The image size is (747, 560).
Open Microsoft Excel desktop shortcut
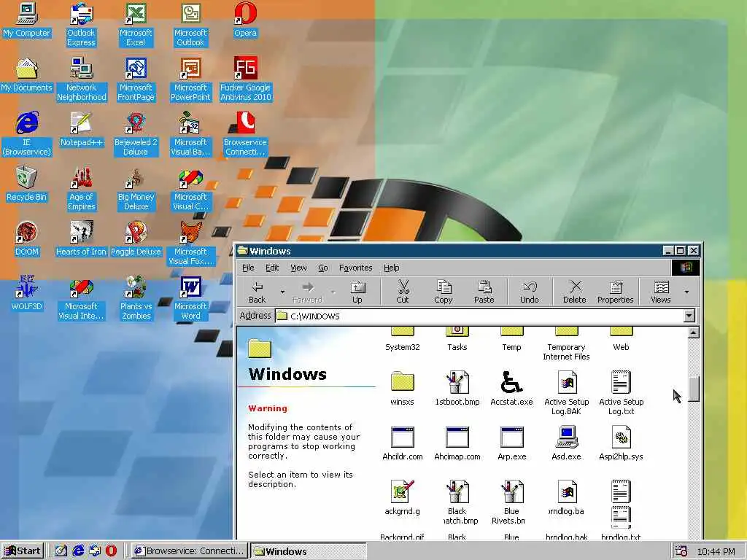(x=136, y=25)
